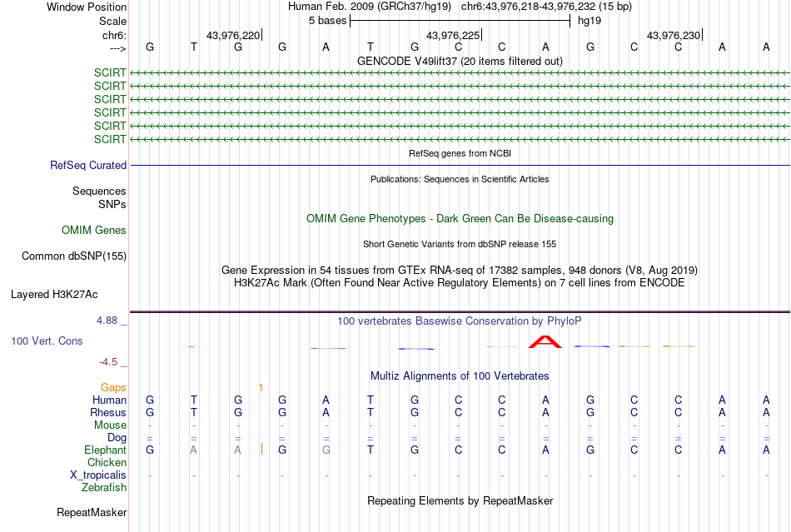The height and width of the screenshot is (532, 791).
Task: Click the 5 bases scale label
Action: click(328, 21)
